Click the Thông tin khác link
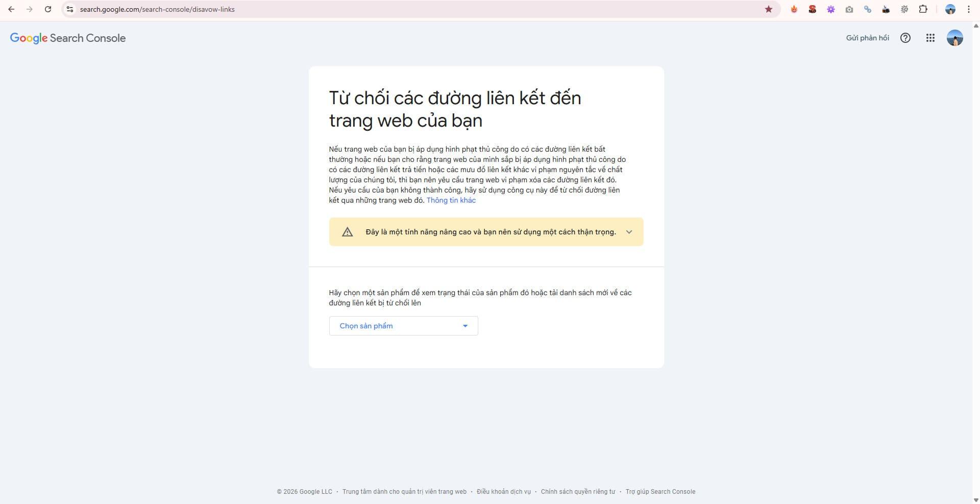This screenshot has height=504, width=980. tap(451, 200)
